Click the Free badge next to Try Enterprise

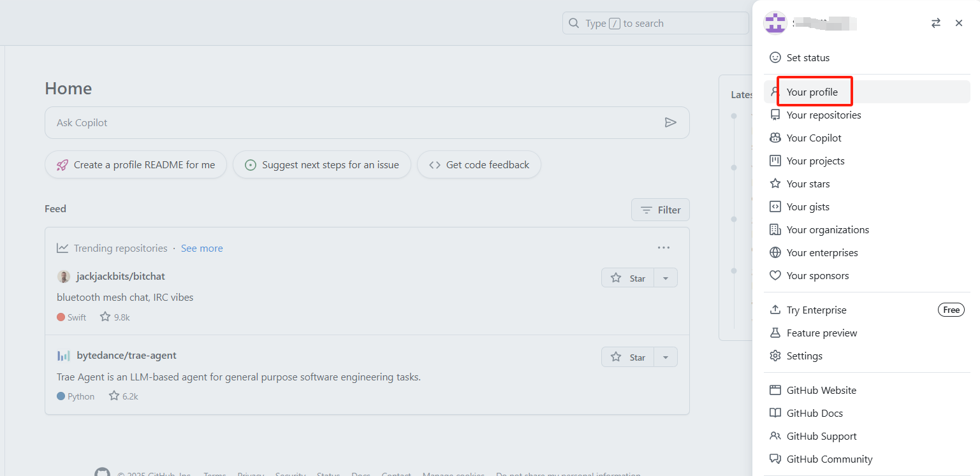pyautogui.click(x=951, y=310)
